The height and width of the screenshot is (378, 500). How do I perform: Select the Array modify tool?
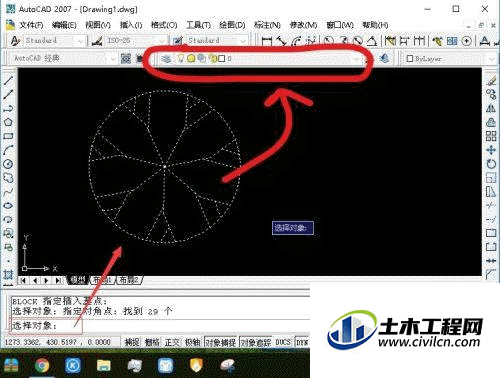pos(491,136)
